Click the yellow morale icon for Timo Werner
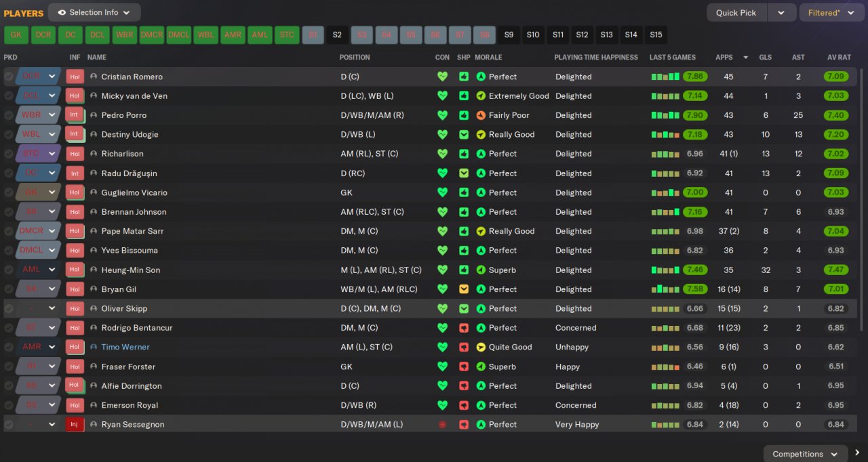This screenshot has height=462, width=868. [481, 347]
